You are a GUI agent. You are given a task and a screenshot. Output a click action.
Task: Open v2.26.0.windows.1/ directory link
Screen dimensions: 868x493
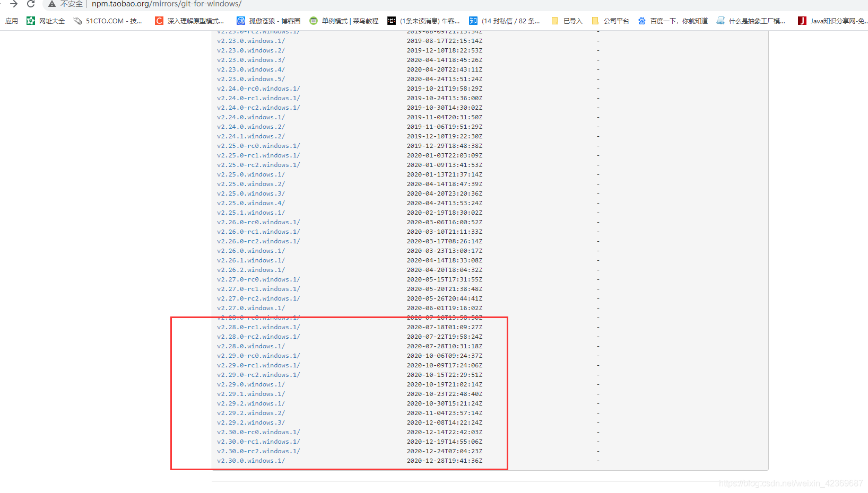point(251,251)
